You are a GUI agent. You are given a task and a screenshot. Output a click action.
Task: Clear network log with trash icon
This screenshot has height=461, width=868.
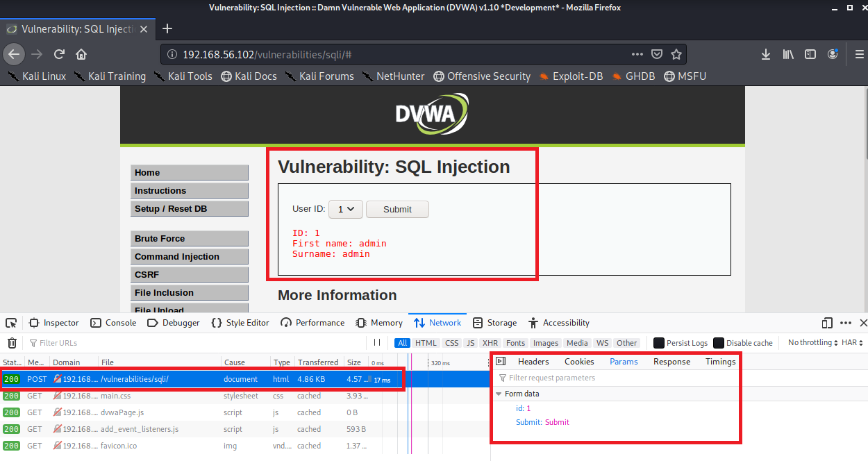point(12,343)
